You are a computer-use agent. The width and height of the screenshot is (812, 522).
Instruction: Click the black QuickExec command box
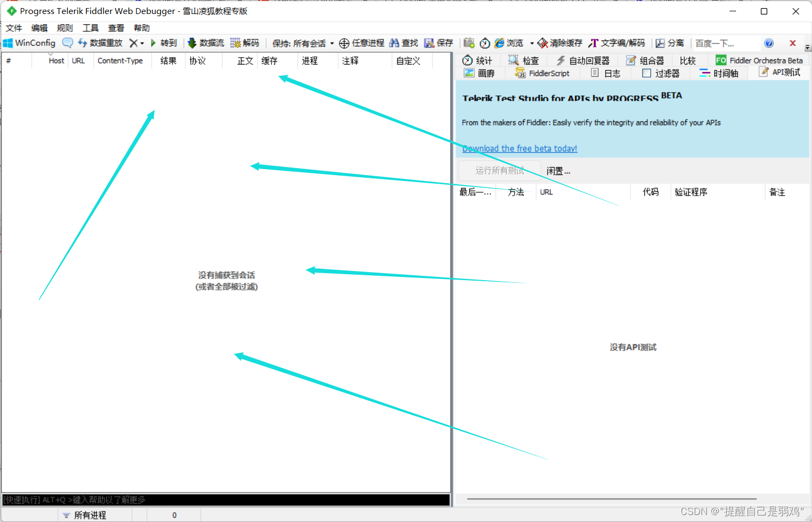226,500
